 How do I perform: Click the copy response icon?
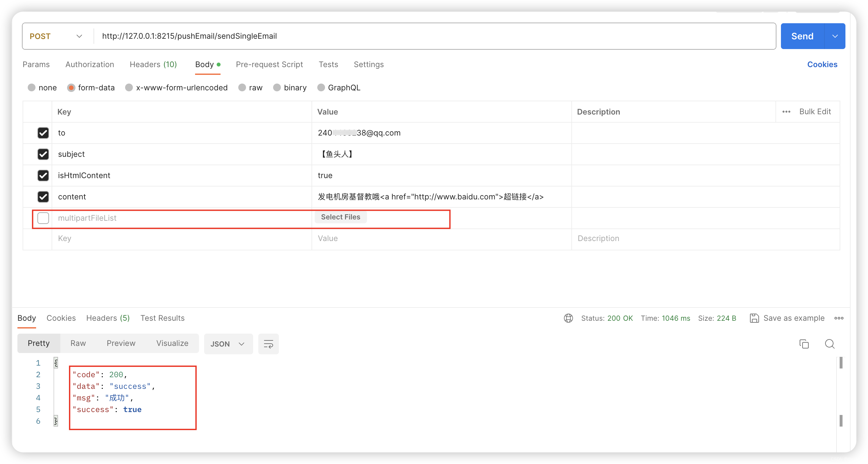coord(804,344)
